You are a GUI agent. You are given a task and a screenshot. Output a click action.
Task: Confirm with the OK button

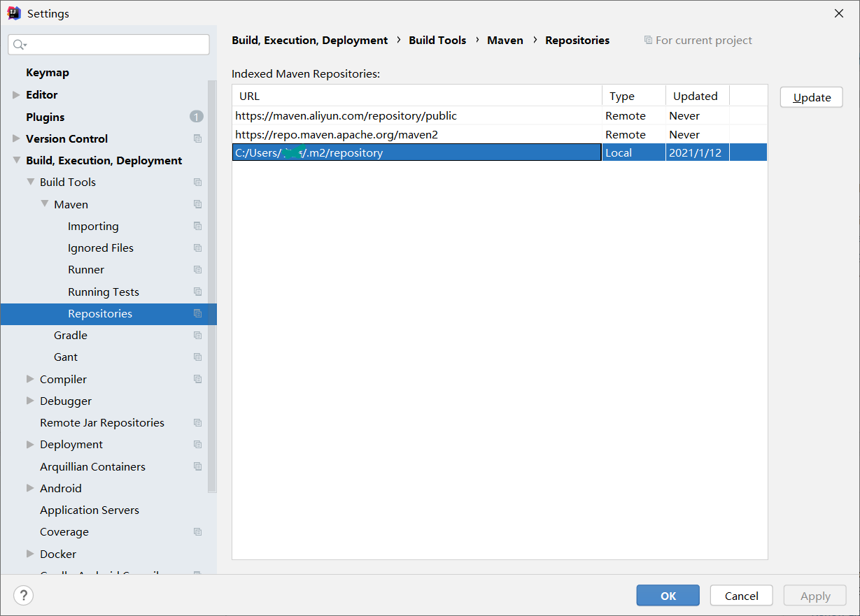[x=668, y=596]
